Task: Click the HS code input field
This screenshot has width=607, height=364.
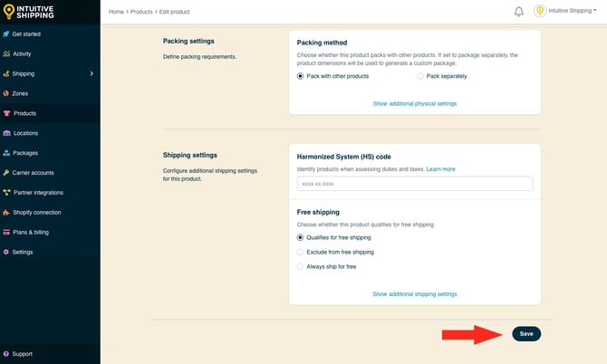Action: pos(414,184)
